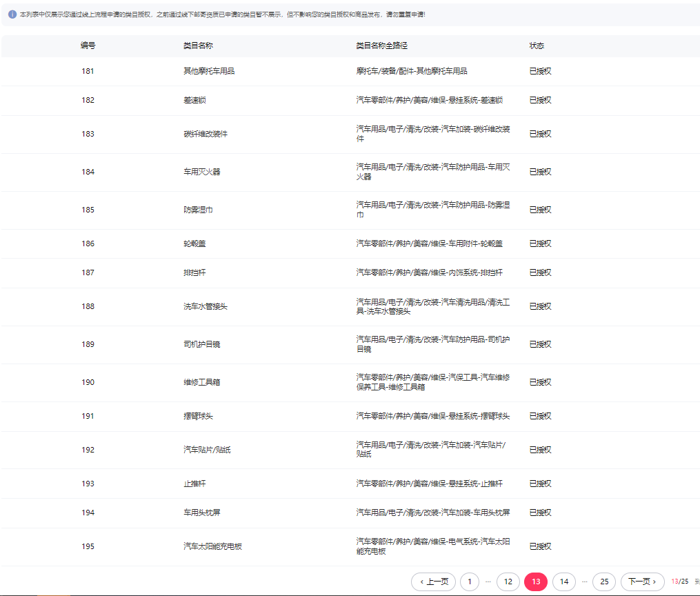Click the full path of 维修工具箱
The width and height of the screenshot is (700, 596).
(432, 382)
